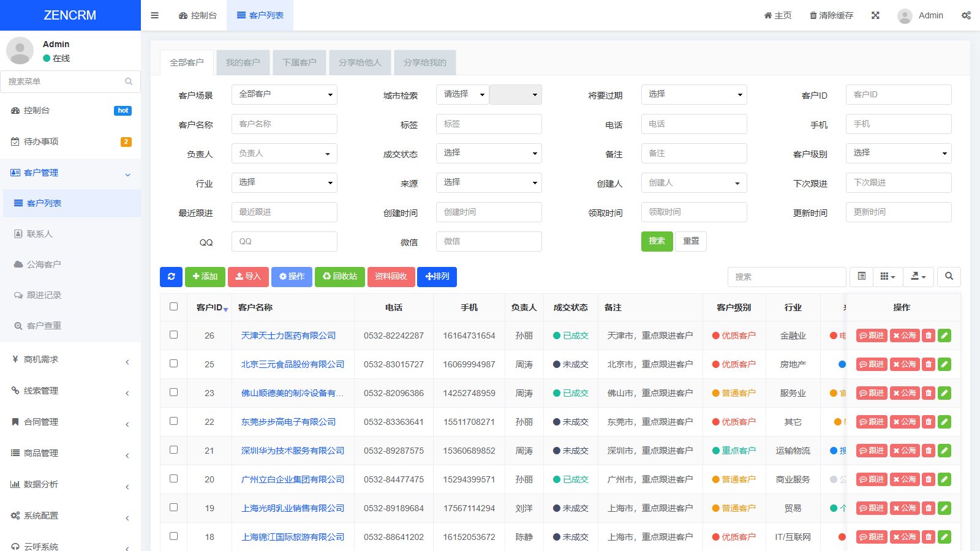
Task: Delete row 22 with trash icon
Action: [x=929, y=422]
